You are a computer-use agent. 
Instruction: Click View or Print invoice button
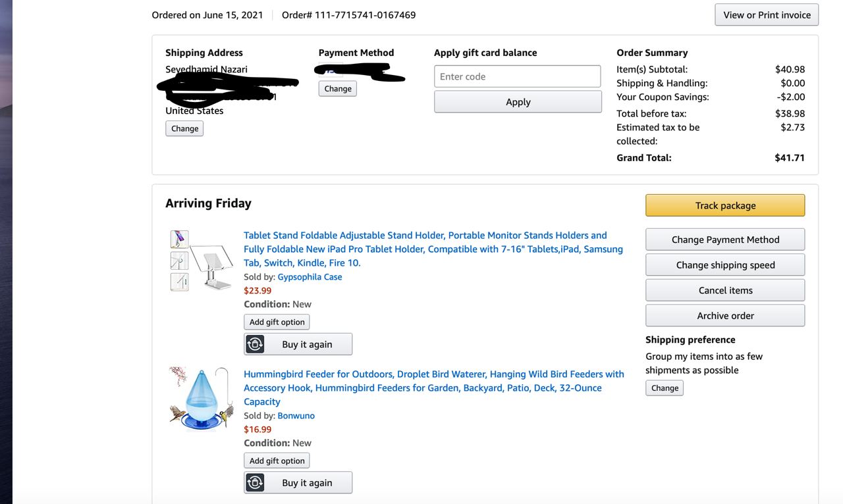(x=767, y=15)
